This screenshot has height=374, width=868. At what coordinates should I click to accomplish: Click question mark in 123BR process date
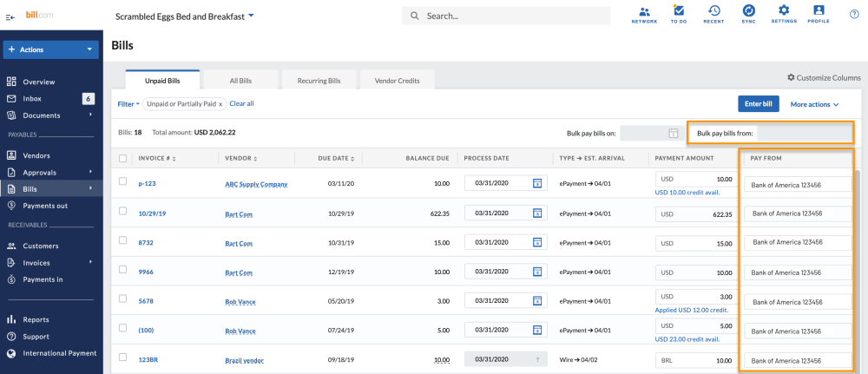[x=537, y=359]
